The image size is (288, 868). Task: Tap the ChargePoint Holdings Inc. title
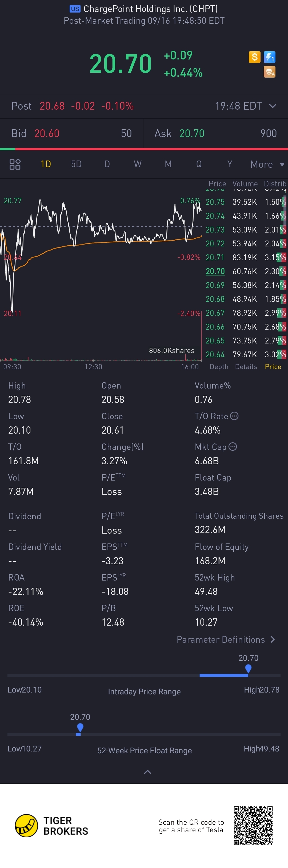[151, 9]
